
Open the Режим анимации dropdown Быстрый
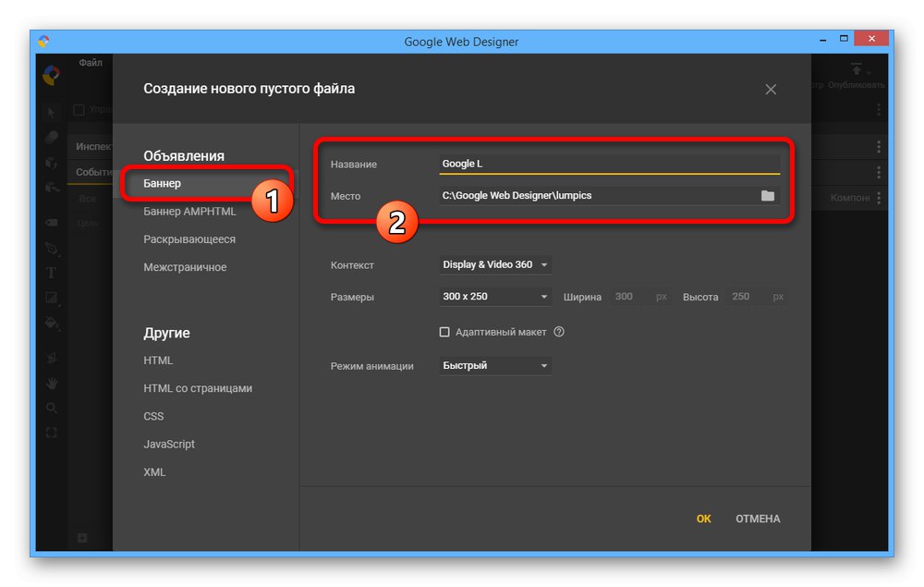(x=495, y=365)
